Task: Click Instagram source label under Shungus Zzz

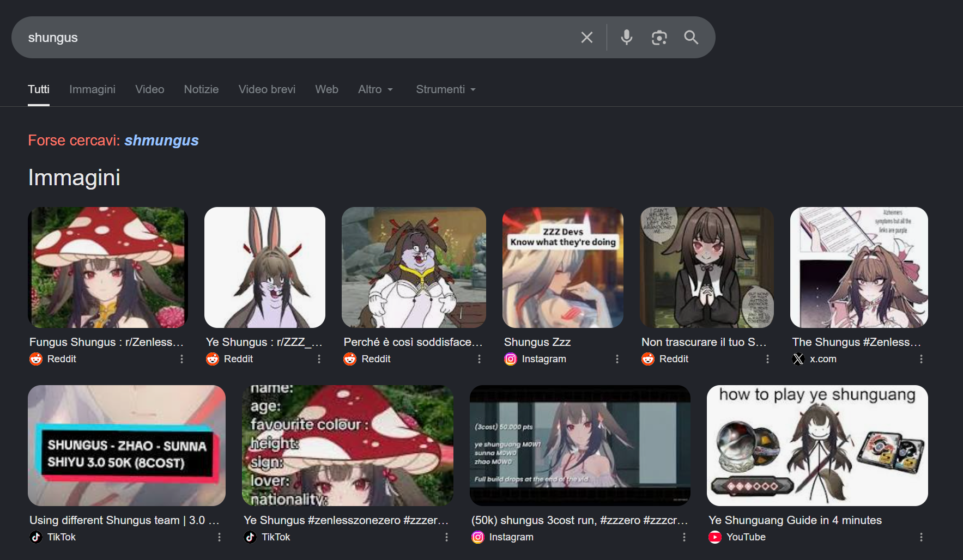Action: (544, 359)
